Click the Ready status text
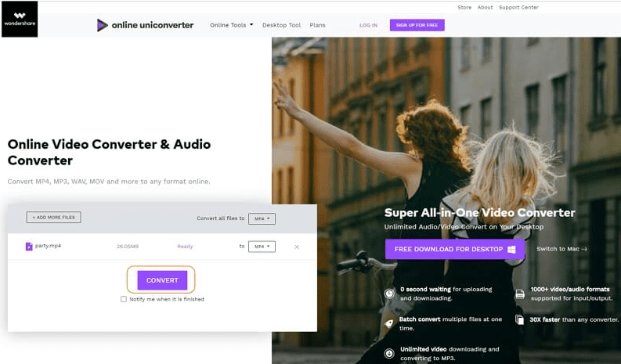This screenshot has width=621, height=364. point(185,247)
